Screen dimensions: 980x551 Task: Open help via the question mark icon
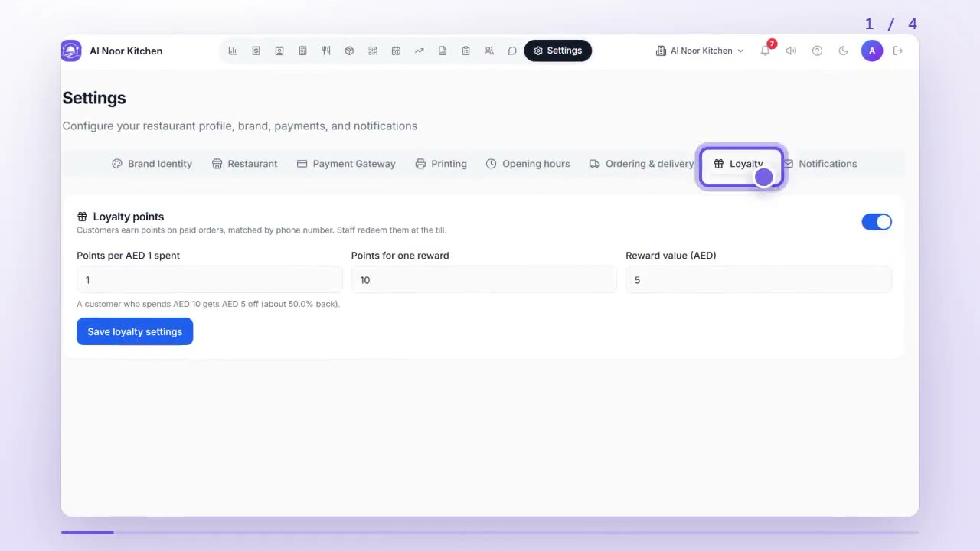point(817,51)
